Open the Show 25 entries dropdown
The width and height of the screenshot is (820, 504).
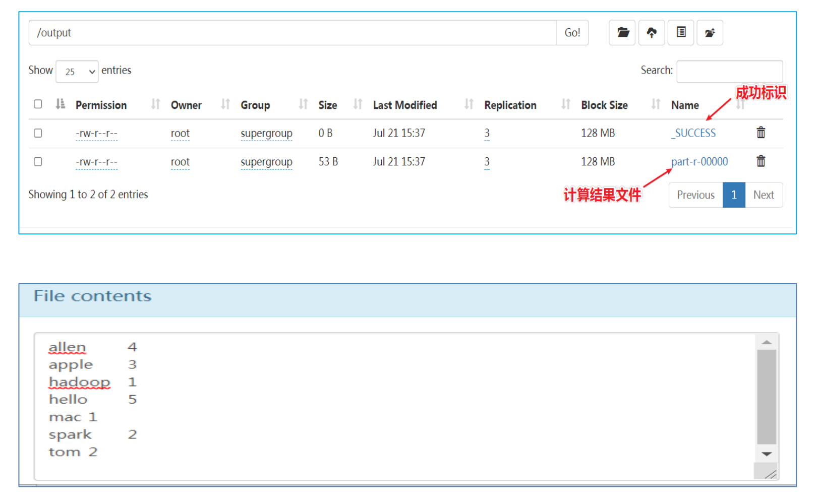coord(77,72)
